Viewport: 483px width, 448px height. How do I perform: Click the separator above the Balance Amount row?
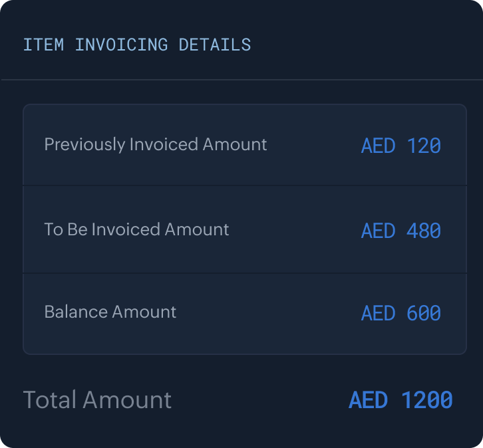[x=244, y=273]
